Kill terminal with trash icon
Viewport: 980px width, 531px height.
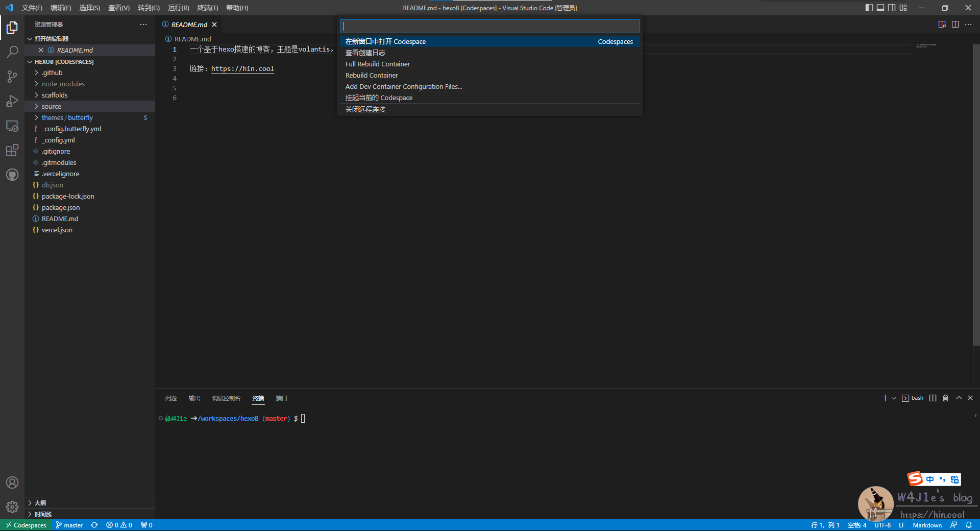coord(945,398)
